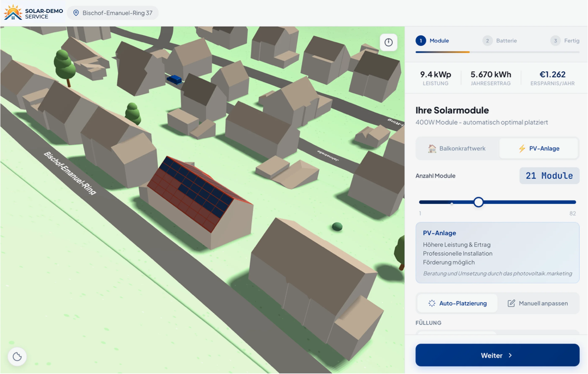Click the compass reset icon on the map
This screenshot has width=588, height=374.
pyautogui.click(x=388, y=42)
